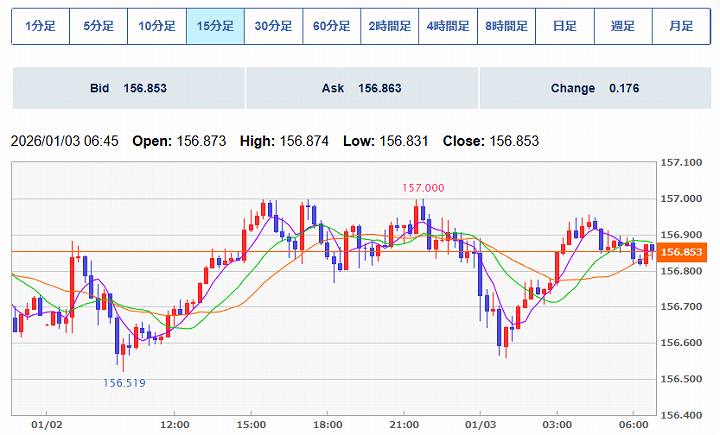The height and width of the screenshot is (435, 720).
Task: Show the 2時間足 chart
Action: coord(390,27)
